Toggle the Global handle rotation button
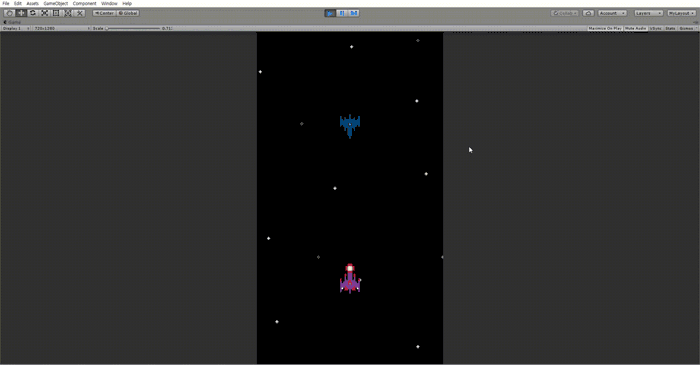The image size is (700, 365). coord(128,13)
